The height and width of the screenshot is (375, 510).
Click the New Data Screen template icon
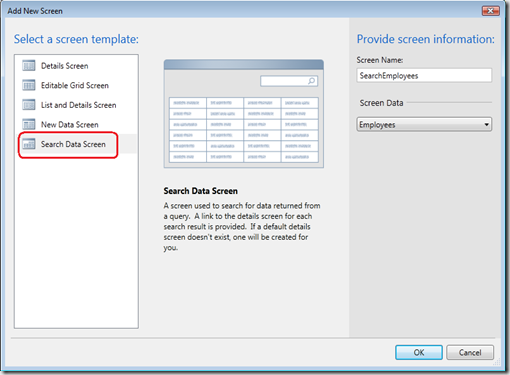tap(29, 124)
